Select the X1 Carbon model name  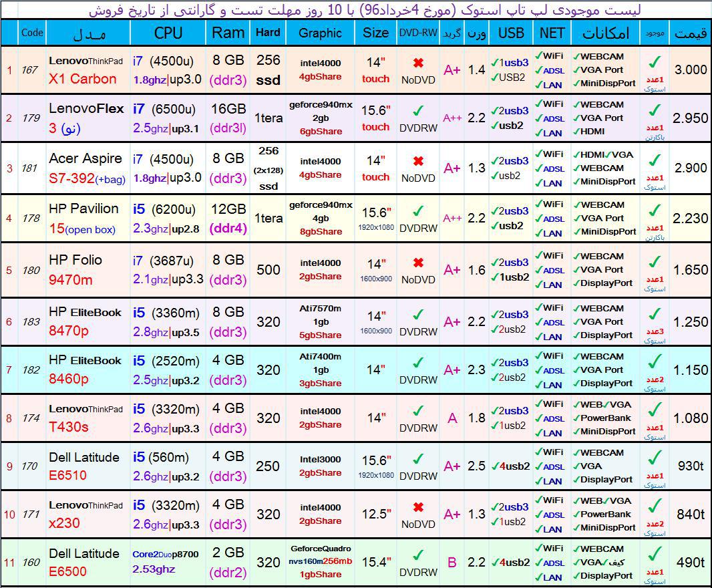coord(83,79)
